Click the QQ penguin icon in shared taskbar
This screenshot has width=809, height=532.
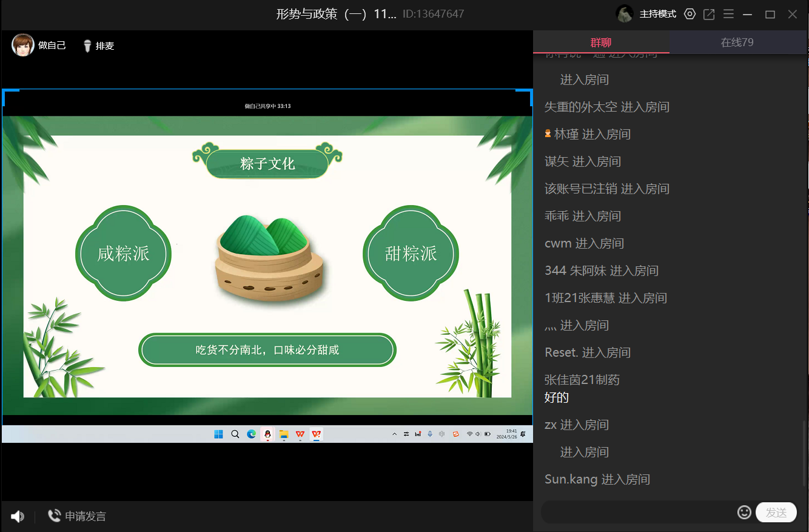coord(267,434)
